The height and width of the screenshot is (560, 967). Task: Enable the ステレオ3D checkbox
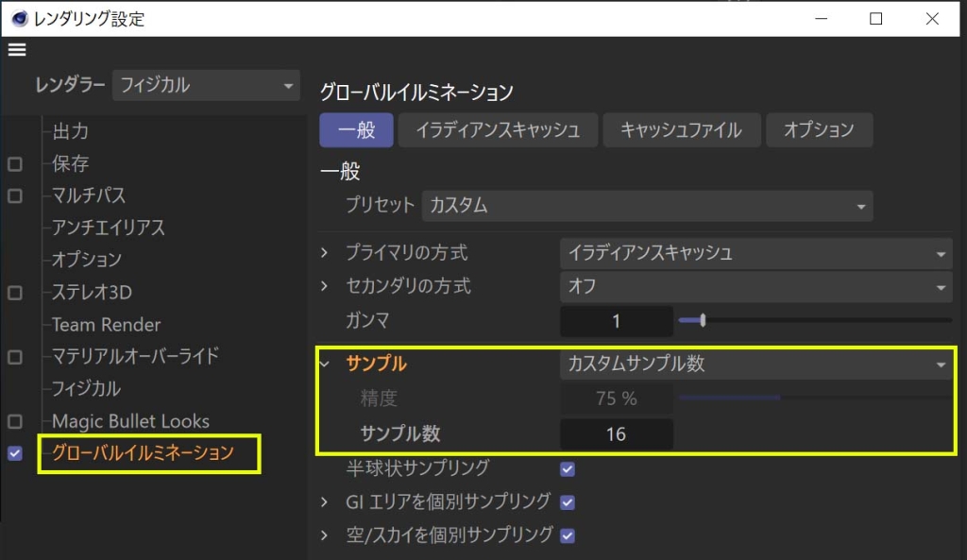15,293
